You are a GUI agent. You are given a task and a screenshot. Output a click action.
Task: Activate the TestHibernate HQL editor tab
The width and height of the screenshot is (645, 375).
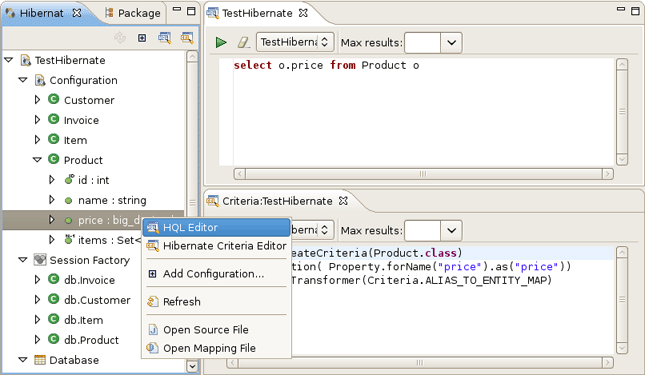(x=257, y=13)
